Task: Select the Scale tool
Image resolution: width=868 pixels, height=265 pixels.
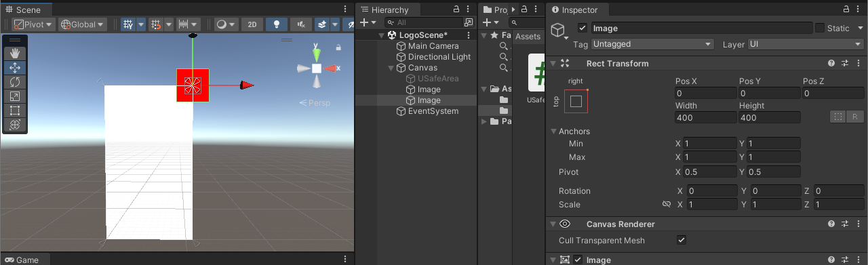Action: click(x=15, y=96)
